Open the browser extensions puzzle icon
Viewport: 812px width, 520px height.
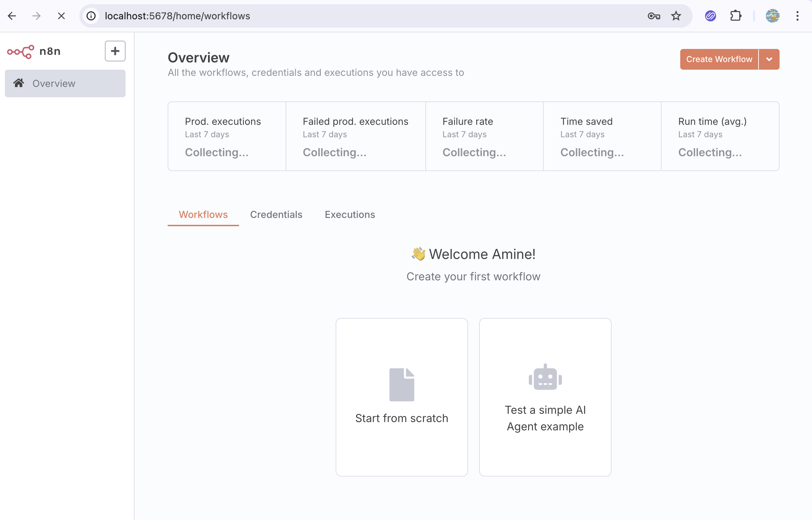coord(736,16)
